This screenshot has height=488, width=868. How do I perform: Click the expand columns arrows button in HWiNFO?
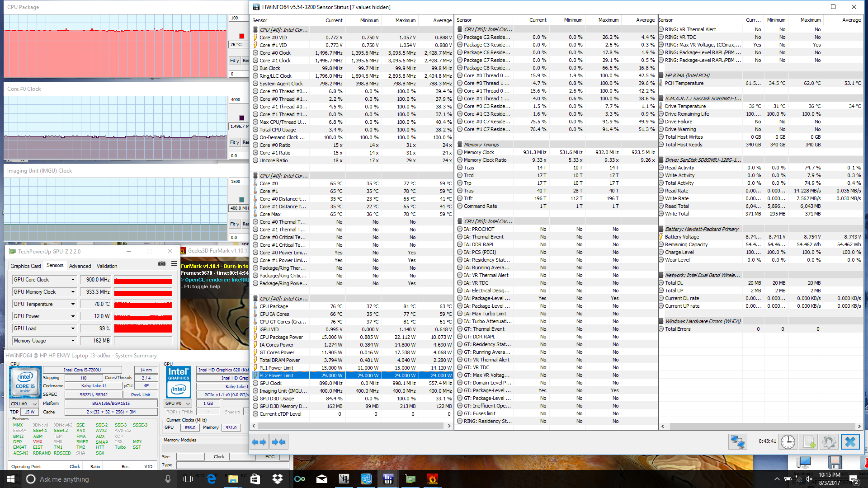pyautogui.click(x=259, y=442)
